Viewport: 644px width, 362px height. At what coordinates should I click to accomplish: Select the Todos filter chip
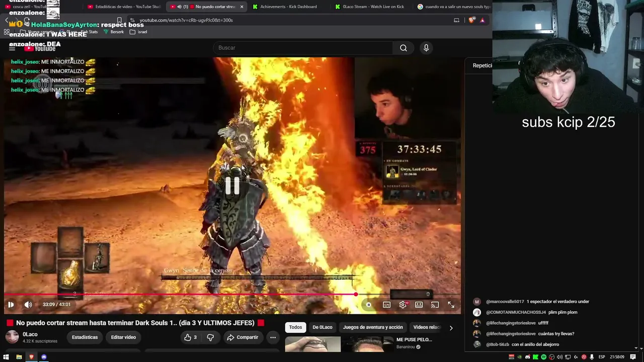click(x=295, y=327)
